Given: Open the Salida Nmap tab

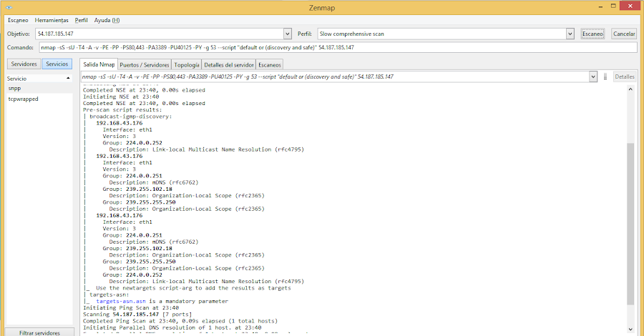Looking at the screenshot, I should click(x=99, y=64).
